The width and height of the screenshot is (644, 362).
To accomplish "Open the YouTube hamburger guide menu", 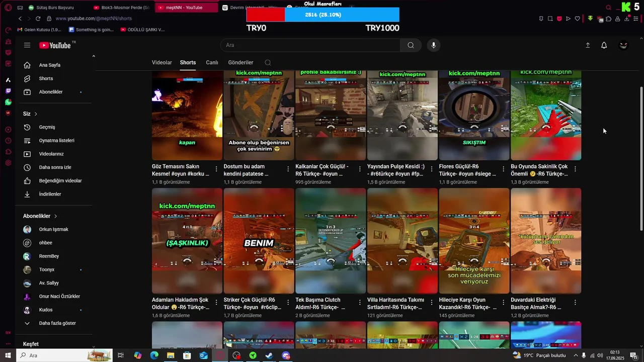I will [x=27, y=45].
